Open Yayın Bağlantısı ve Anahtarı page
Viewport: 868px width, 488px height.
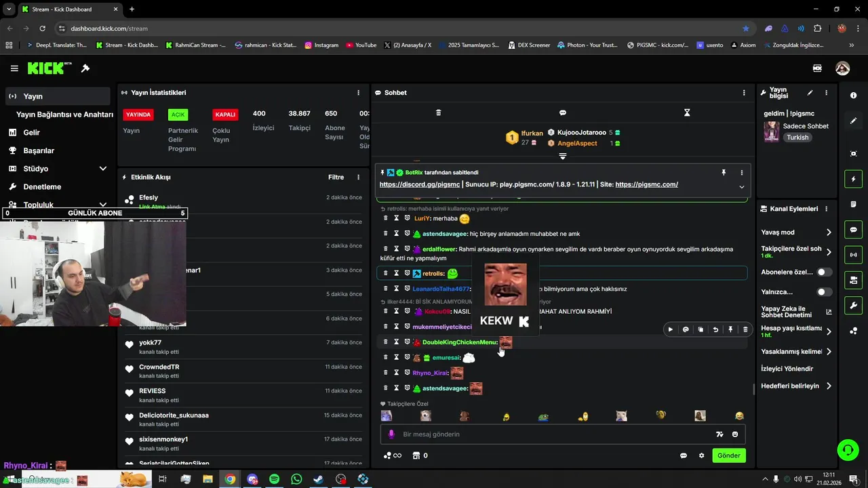coord(64,115)
